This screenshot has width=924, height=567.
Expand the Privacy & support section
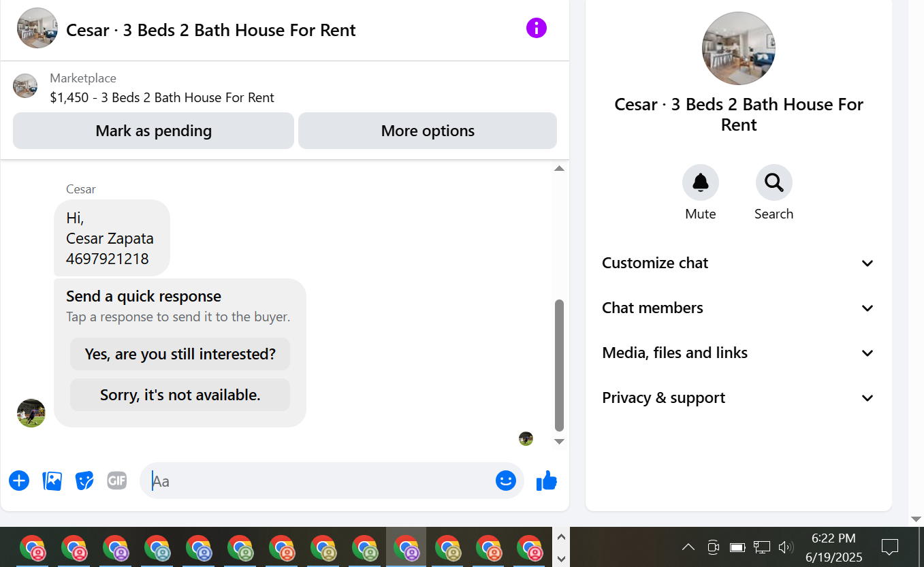[x=739, y=398]
